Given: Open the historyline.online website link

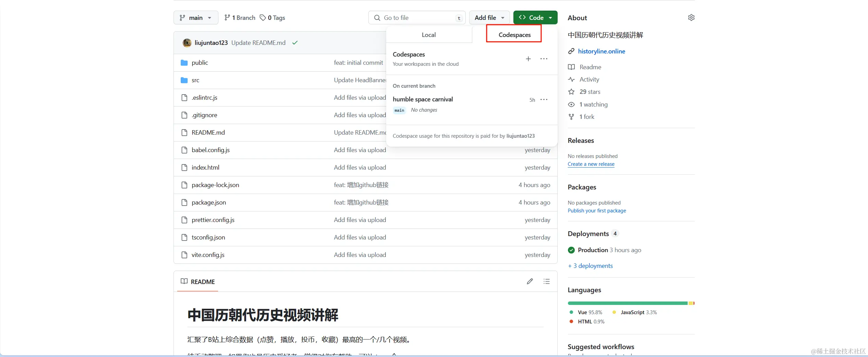Looking at the screenshot, I should [x=602, y=51].
